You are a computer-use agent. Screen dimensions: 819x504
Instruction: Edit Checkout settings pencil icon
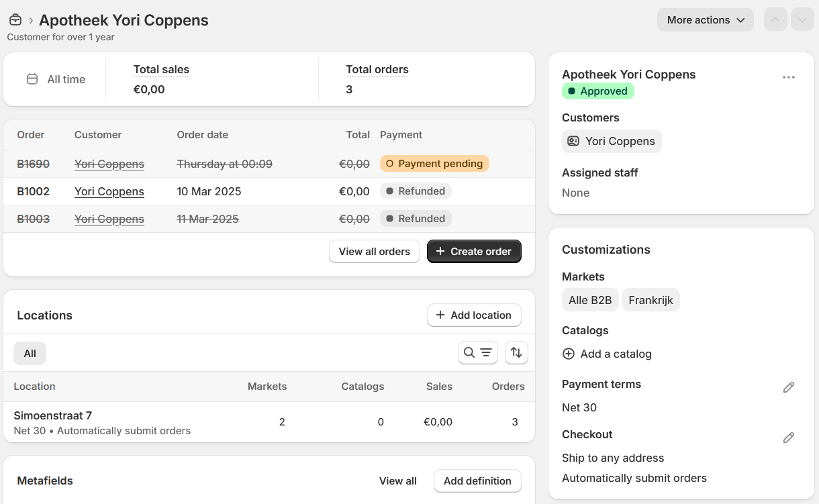click(x=789, y=438)
